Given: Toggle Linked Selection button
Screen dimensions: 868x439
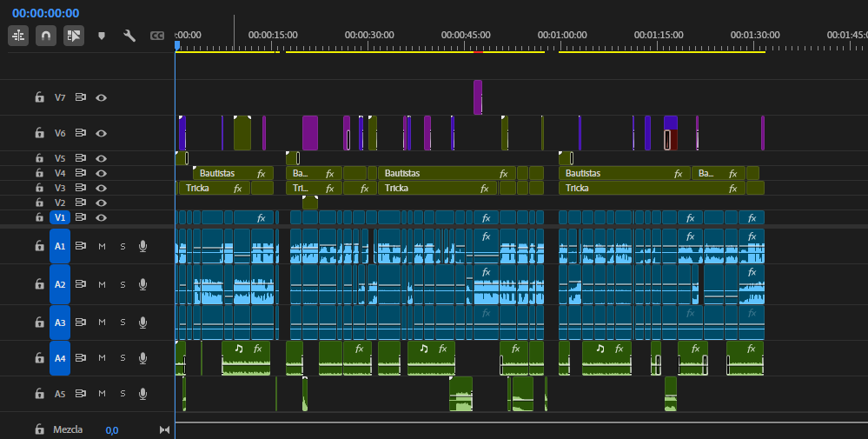Looking at the screenshot, I should point(74,36).
